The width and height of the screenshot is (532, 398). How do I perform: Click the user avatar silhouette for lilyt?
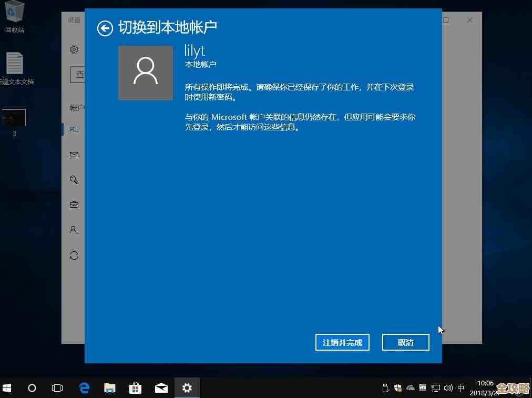tap(146, 73)
